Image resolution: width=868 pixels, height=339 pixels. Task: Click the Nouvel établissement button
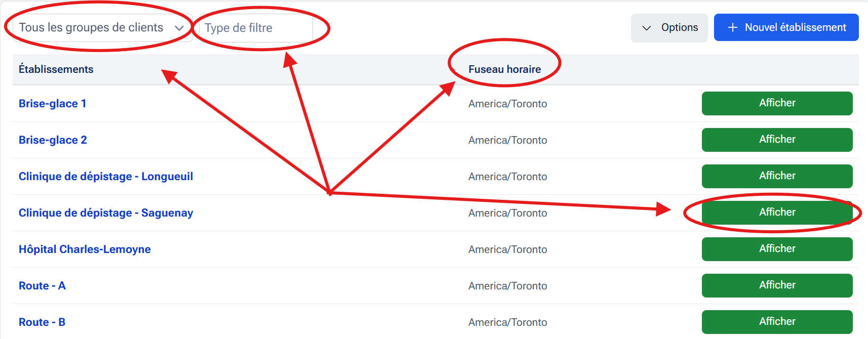(786, 28)
